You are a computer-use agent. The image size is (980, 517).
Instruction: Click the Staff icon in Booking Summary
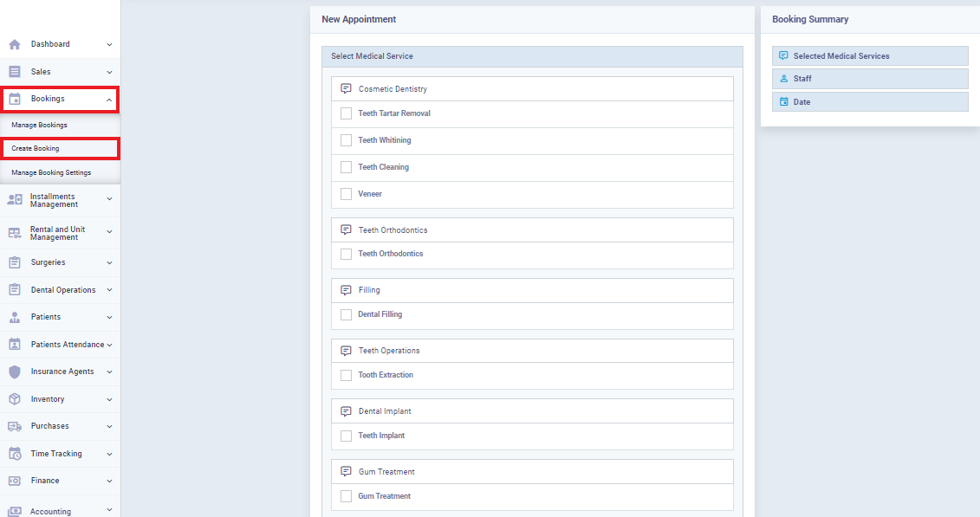[x=784, y=79]
